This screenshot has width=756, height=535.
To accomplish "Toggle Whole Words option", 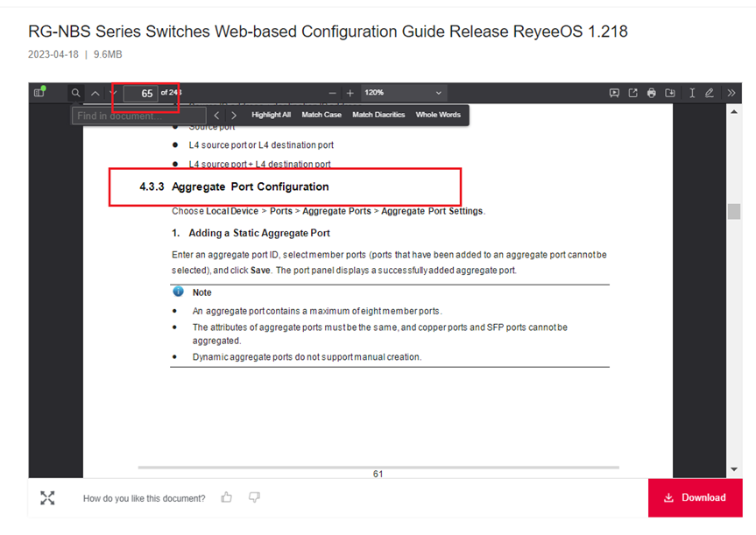I will pyautogui.click(x=438, y=115).
